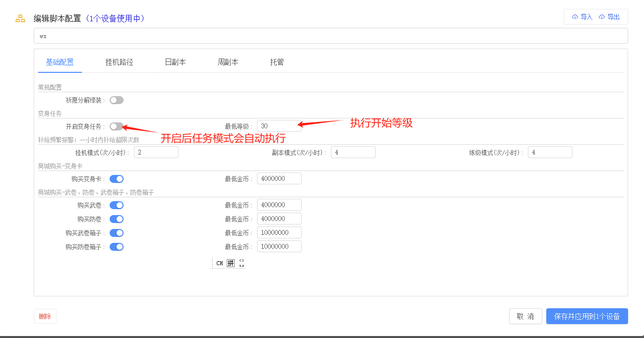Screen dimensions: 644x338
Task: Switch to 挂机路径 tab
Action: pyautogui.click(x=119, y=62)
